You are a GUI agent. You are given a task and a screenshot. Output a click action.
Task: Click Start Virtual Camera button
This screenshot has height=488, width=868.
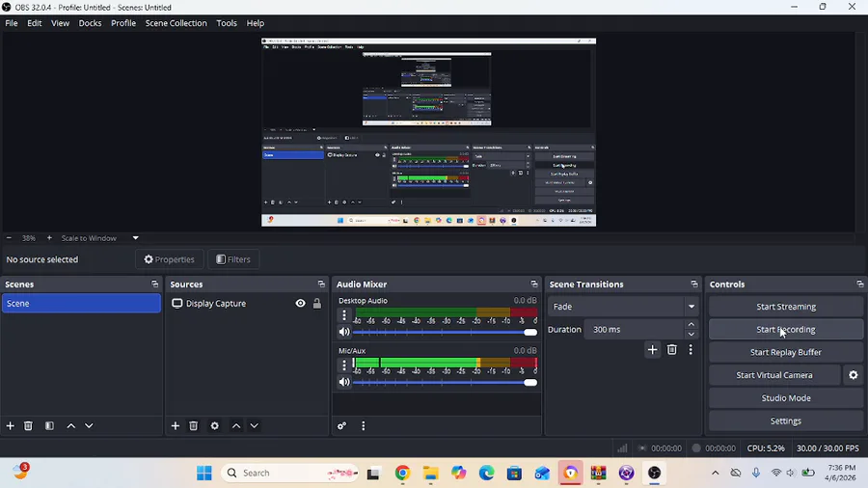click(x=773, y=375)
